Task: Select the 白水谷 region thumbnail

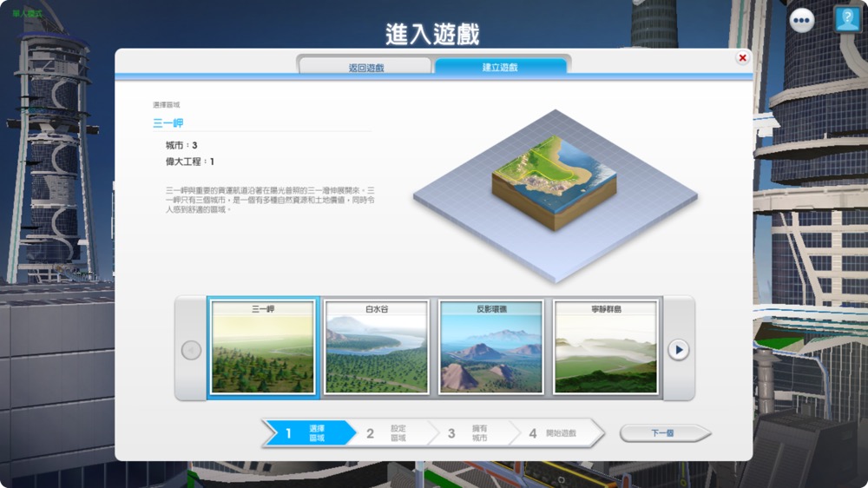Action: pos(377,347)
